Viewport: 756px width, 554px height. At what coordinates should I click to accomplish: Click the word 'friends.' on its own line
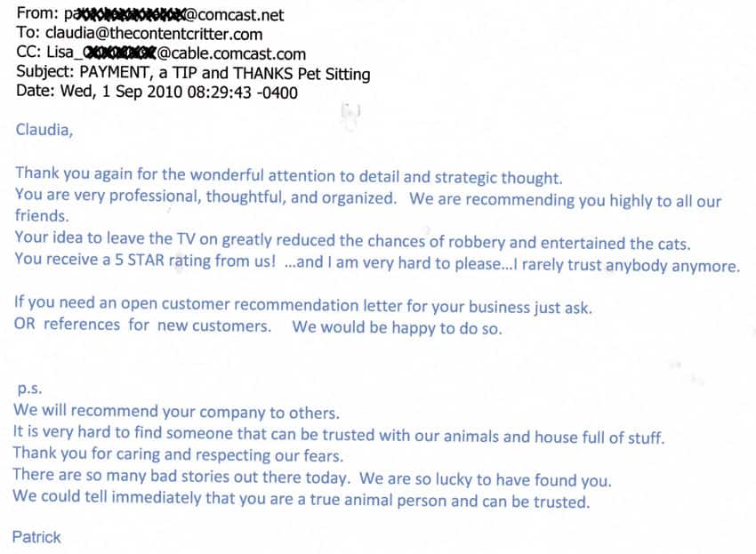[42, 215]
